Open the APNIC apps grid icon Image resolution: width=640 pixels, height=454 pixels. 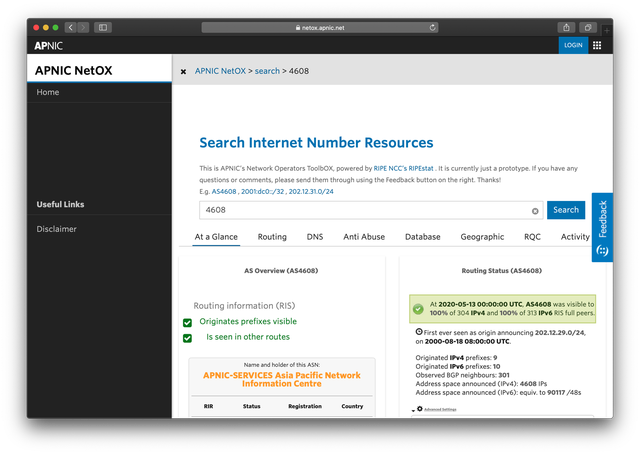(597, 45)
